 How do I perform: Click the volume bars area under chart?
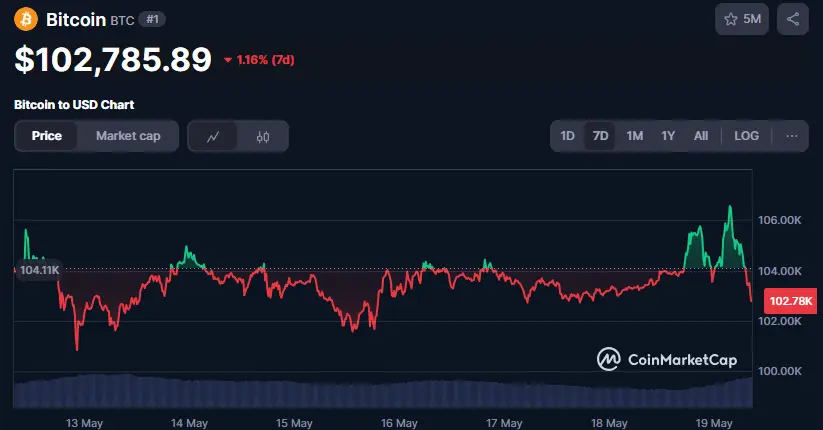point(383,391)
